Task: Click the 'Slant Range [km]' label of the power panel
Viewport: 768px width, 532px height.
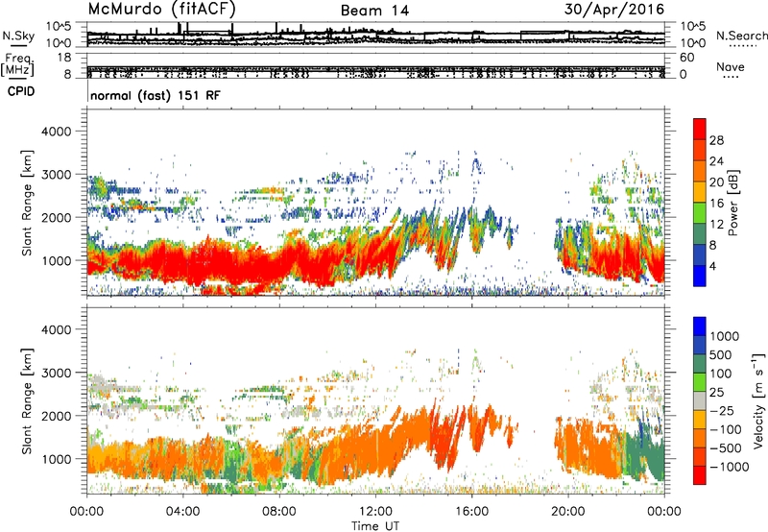Action: pos(27,203)
